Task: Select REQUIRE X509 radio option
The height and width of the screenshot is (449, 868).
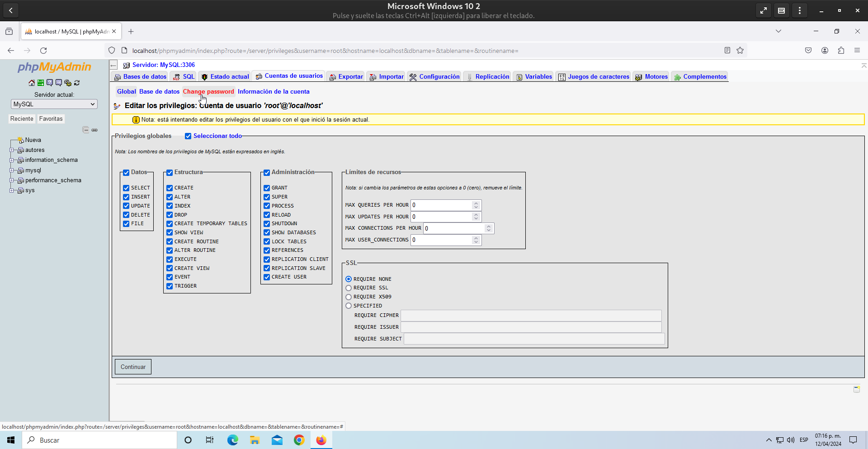Action: (349, 297)
